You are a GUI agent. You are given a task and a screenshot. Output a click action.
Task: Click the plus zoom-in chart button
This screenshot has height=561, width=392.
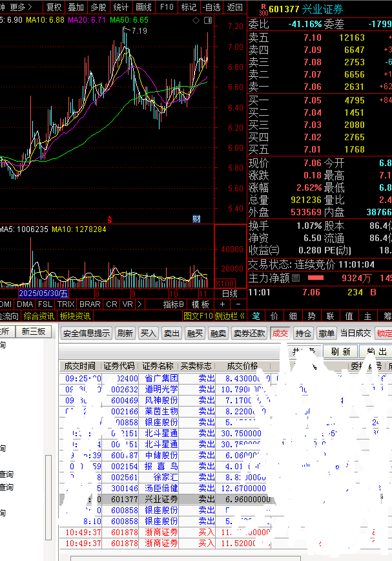[x=222, y=304]
